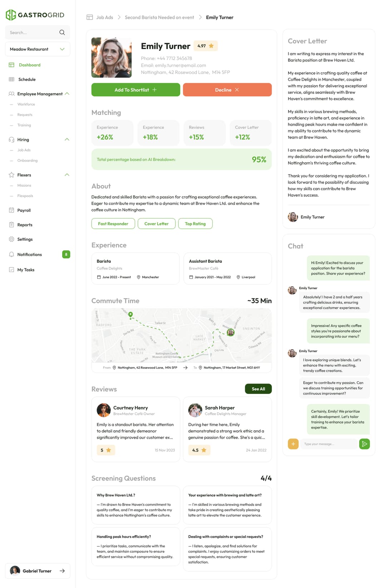
Task: Click the arrow icon next to Gabriel Turner
Action: (62, 571)
